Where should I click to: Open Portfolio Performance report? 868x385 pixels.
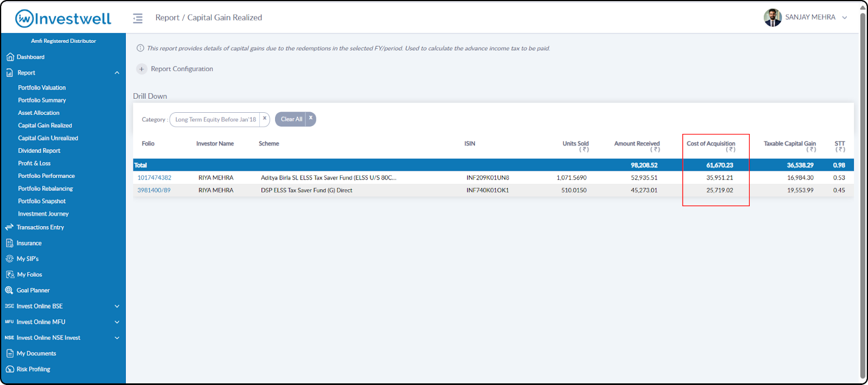(x=46, y=176)
